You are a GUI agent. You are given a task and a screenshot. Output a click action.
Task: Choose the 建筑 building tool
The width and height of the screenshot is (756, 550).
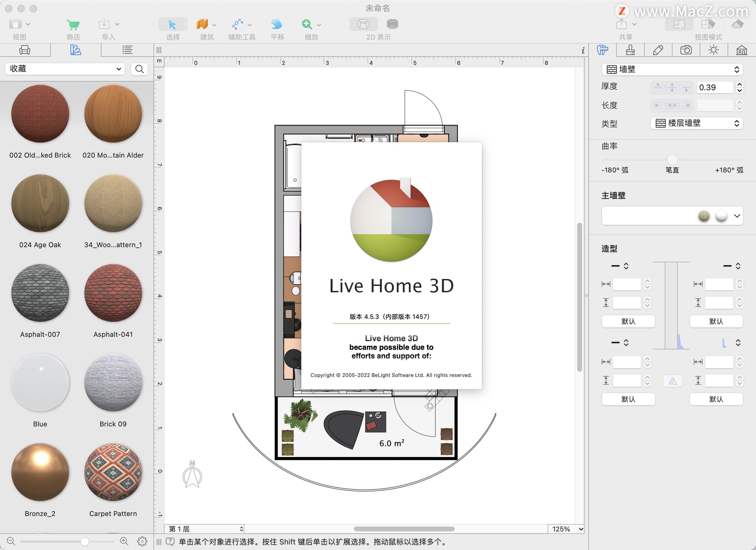point(202,24)
